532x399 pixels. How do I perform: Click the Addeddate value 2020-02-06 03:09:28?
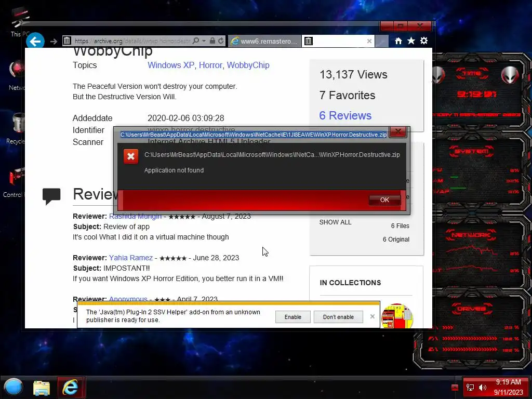click(x=185, y=118)
